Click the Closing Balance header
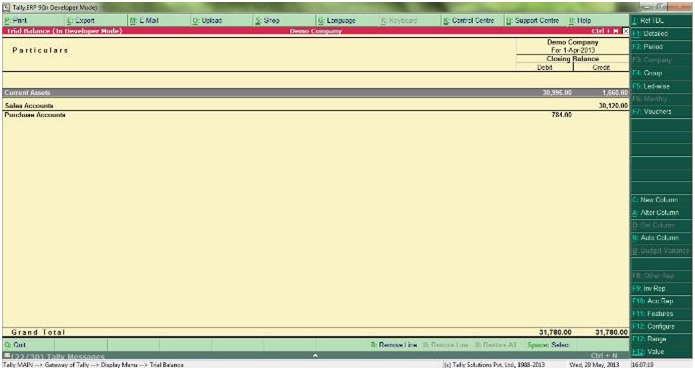695x370 pixels. coord(572,59)
